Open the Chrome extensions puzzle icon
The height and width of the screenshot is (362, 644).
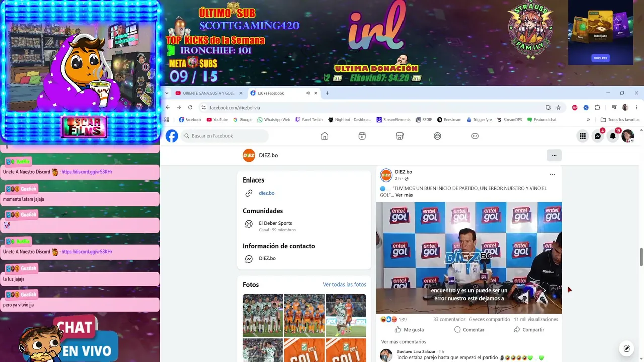(597, 107)
